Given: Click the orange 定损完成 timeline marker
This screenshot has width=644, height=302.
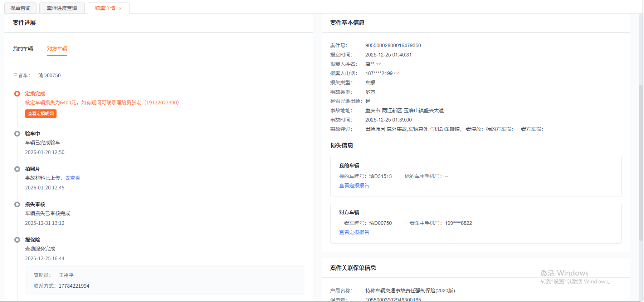Looking at the screenshot, I should (17, 94).
